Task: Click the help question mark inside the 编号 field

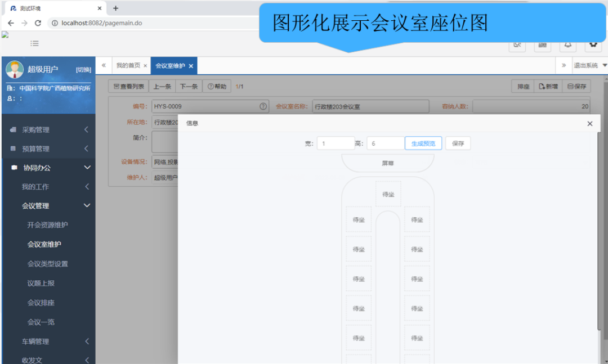Action: coord(263,106)
